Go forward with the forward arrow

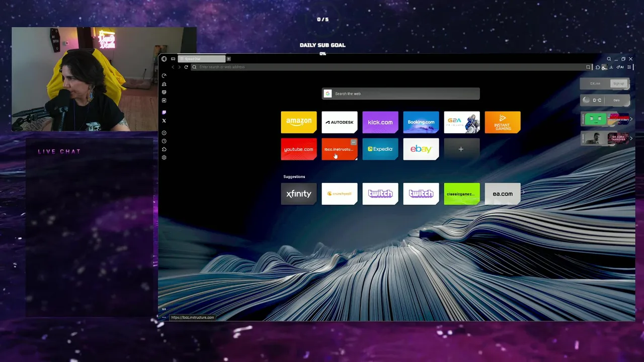(179, 67)
